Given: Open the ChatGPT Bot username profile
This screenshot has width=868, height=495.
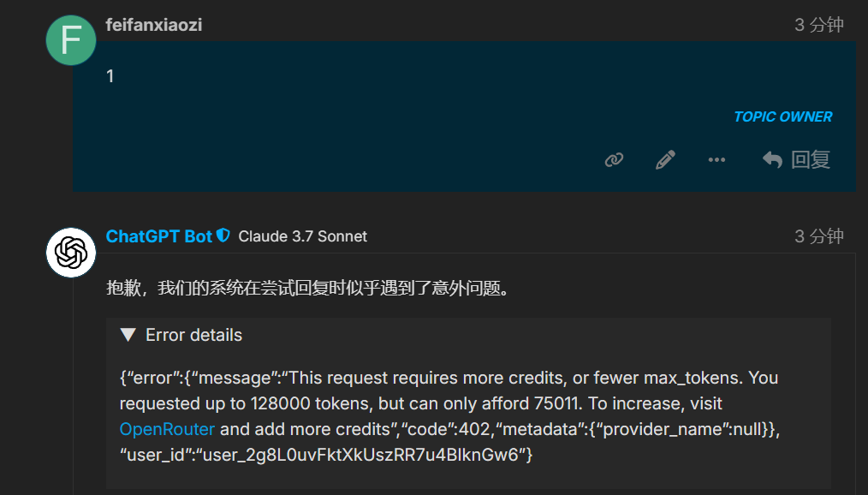Looking at the screenshot, I should pos(159,236).
